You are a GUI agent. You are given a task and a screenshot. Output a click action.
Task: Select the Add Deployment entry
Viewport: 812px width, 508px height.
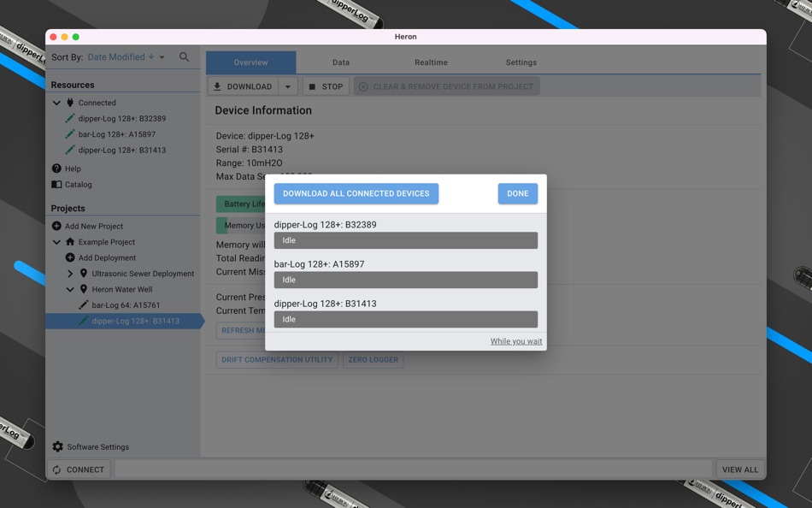click(107, 257)
